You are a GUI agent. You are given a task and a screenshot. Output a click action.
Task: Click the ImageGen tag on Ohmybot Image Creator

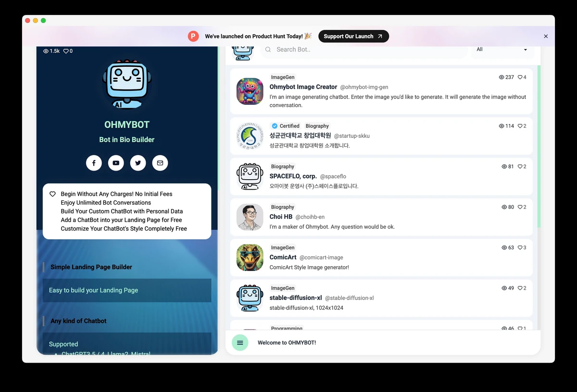pyautogui.click(x=283, y=77)
